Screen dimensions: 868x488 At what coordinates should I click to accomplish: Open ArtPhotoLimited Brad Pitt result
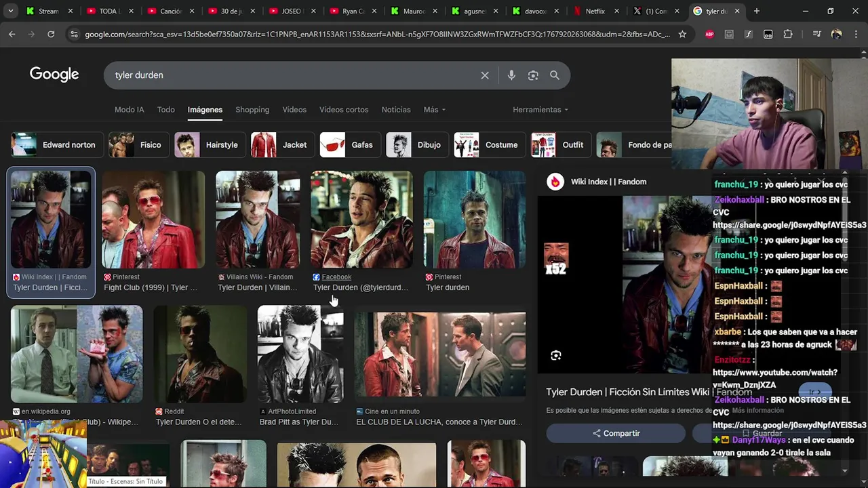click(299, 422)
